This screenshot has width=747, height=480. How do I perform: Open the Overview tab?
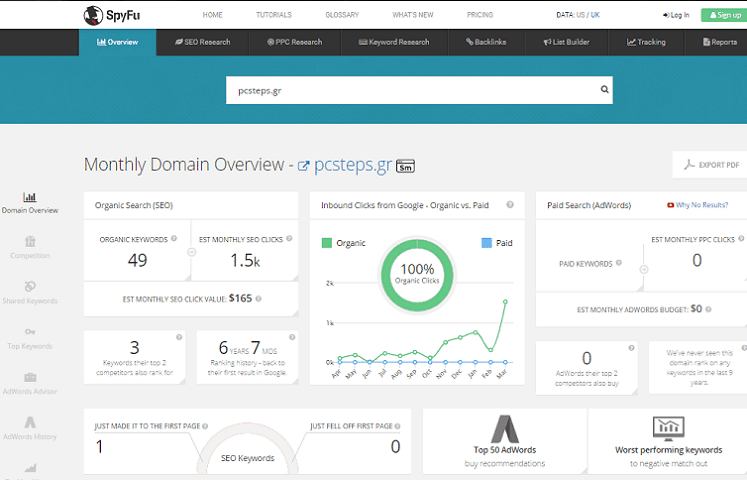tap(117, 42)
